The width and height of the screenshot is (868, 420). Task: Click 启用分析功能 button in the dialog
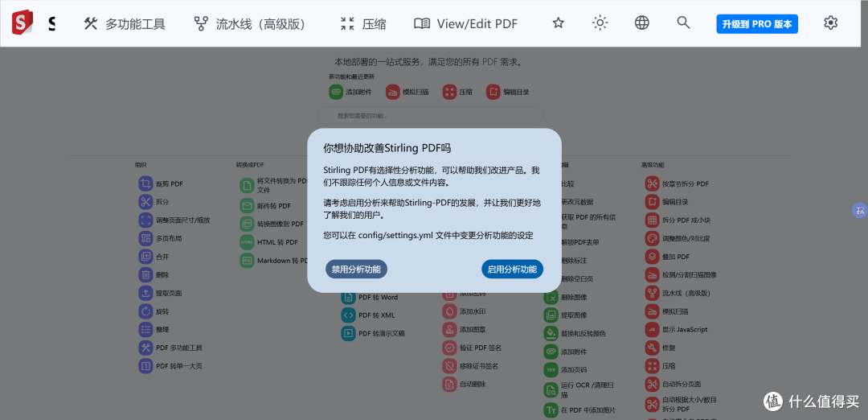click(x=512, y=270)
